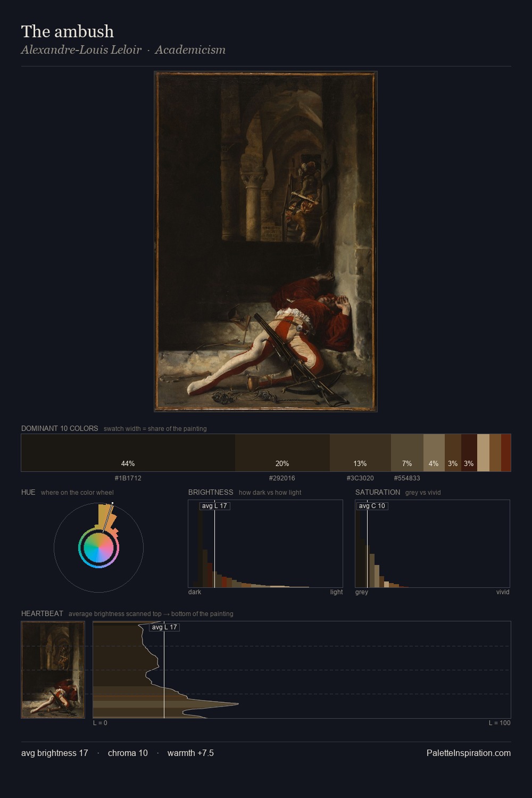Image resolution: width=532 pixels, height=798 pixels.
Task: Select the 7% taupe swatch
Action: (407, 453)
